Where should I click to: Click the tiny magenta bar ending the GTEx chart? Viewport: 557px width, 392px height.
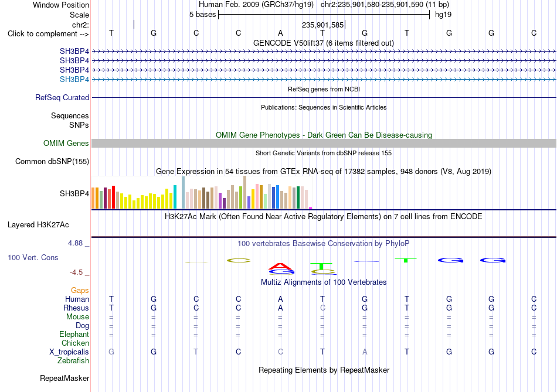[311, 208]
